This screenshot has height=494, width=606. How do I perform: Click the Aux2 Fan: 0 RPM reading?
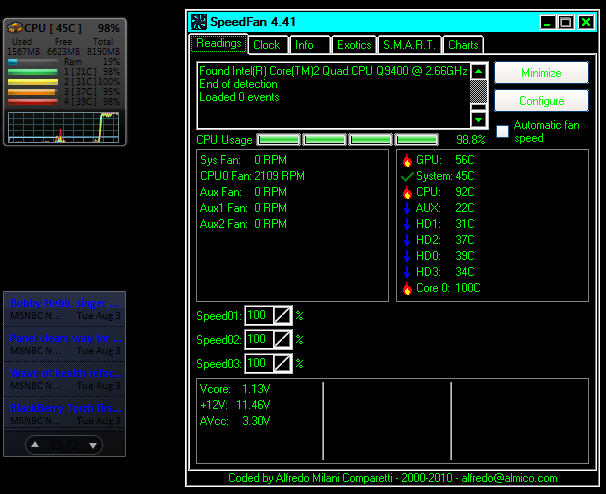coord(243,224)
